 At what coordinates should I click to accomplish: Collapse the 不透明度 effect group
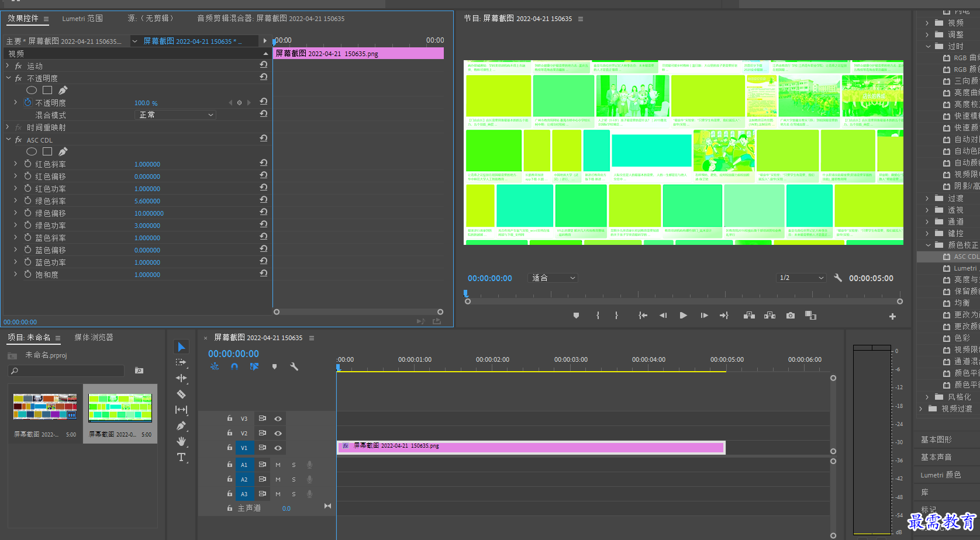point(8,78)
